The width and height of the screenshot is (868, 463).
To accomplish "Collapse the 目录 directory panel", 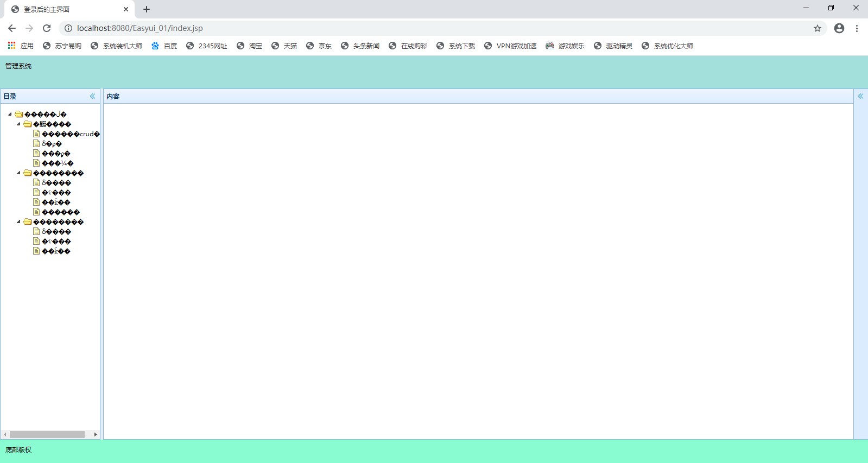I will point(92,96).
